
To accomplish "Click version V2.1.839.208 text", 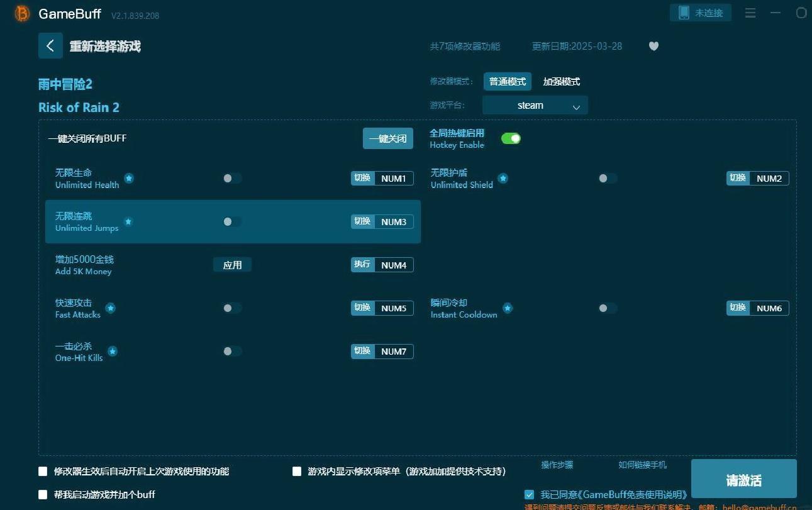I will 135,15.
